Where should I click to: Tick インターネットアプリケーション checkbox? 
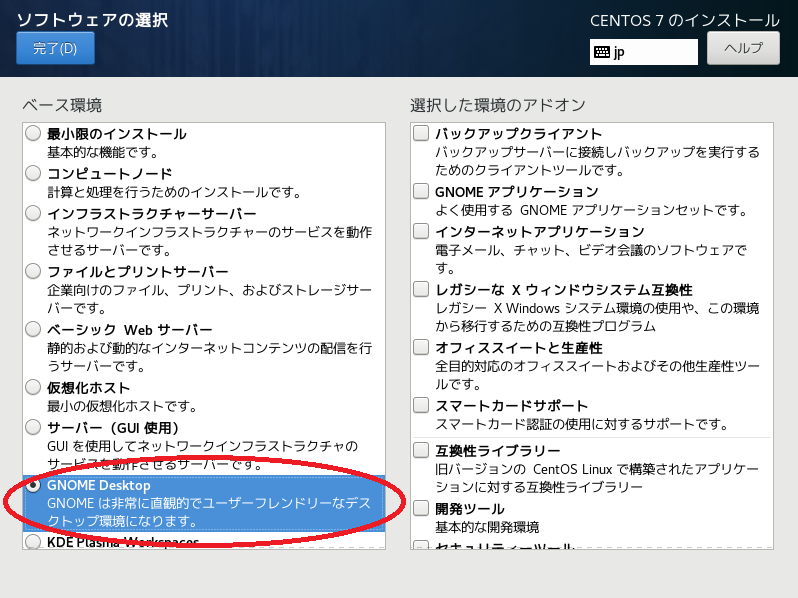click(421, 231)
